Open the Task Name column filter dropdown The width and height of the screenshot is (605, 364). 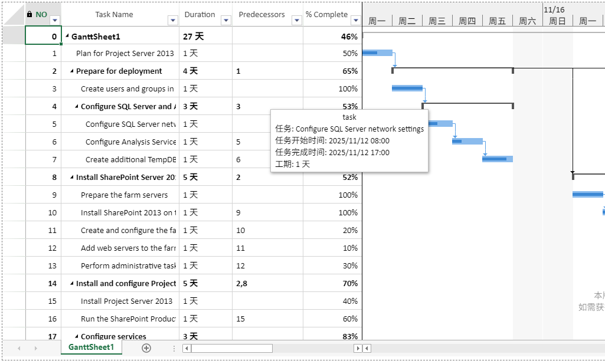(x=172, y=21)
